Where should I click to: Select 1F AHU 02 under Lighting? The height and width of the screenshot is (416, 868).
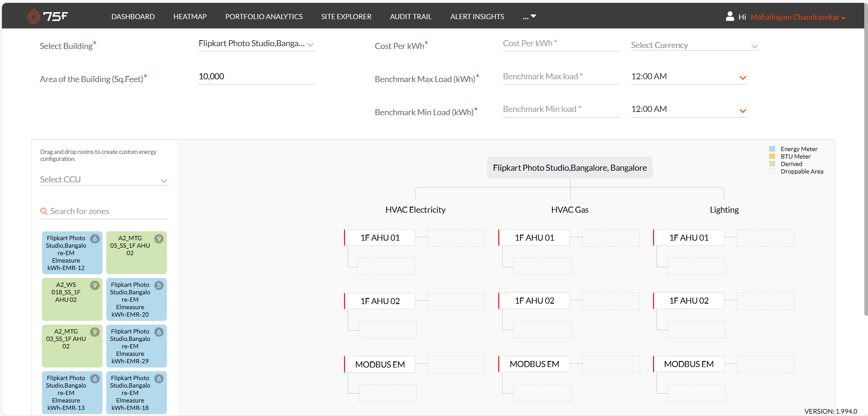pyautogui.click(x=689, y=301)
